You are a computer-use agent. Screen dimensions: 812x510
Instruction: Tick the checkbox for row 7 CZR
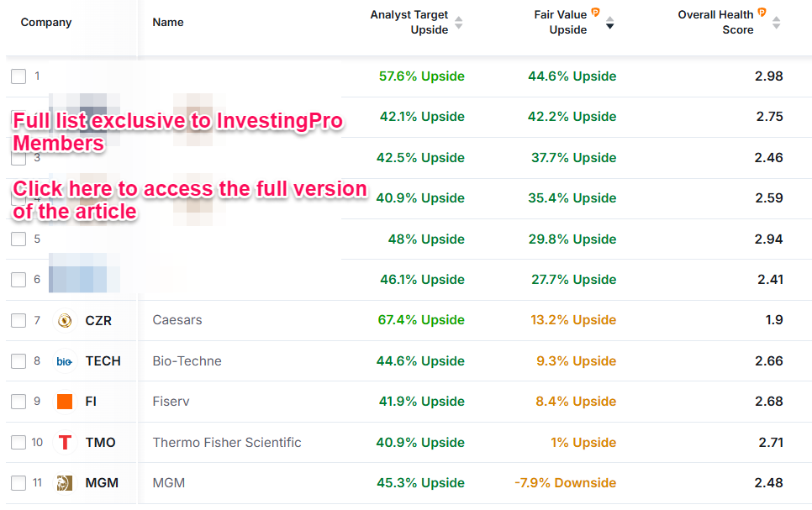point(18,320)
